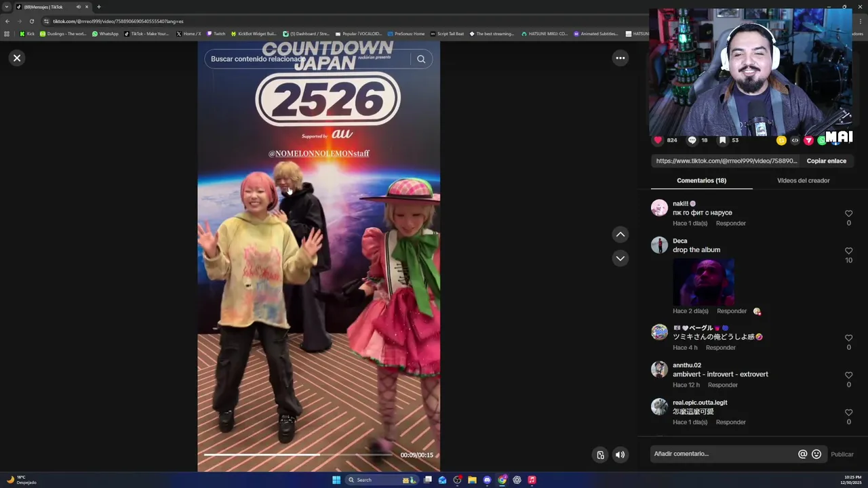Reply to naki!!'s comment
The height and width of the screenshot is (488, 868).
730,223
